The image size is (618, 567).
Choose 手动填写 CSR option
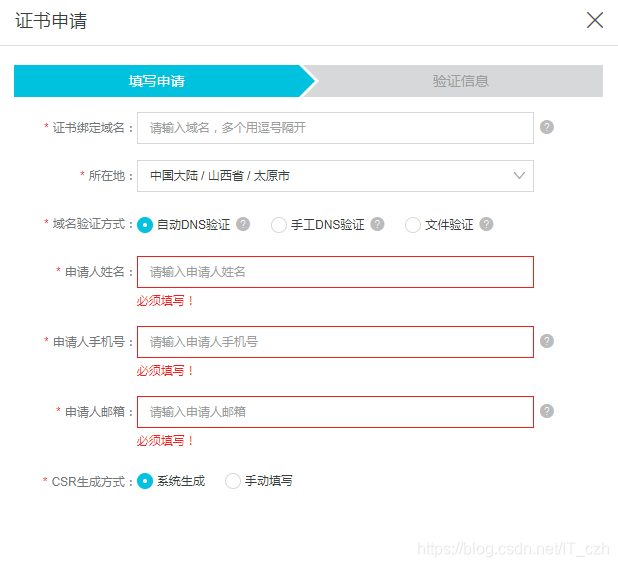point(233,481)
